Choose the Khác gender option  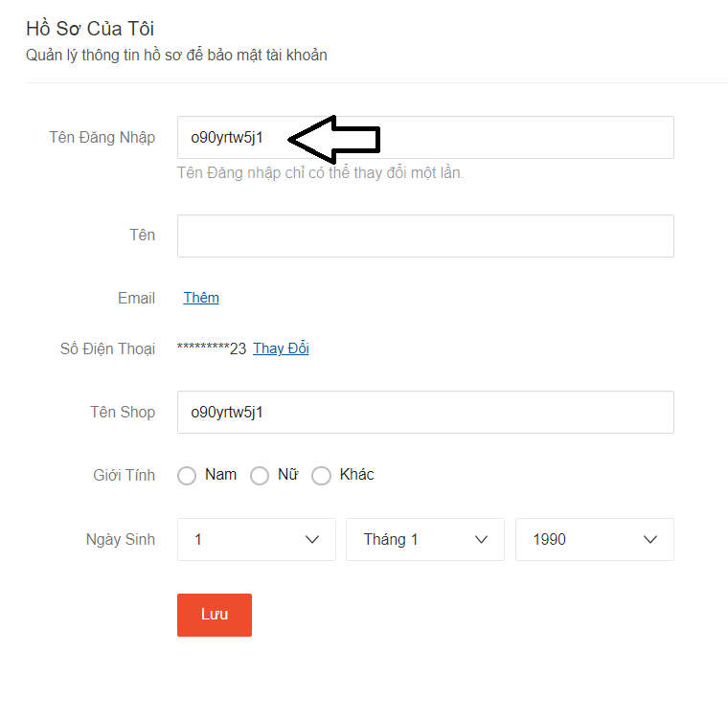coord(322,476)
